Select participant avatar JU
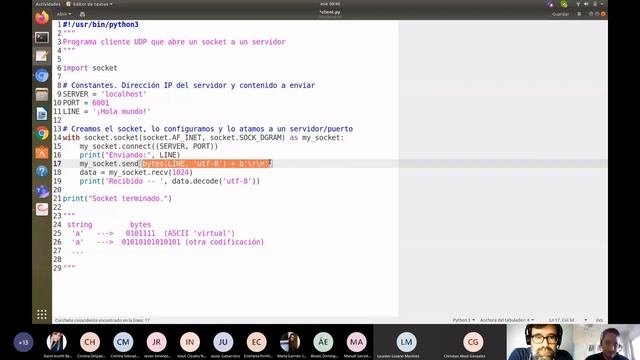The image size is (640, 360). click(x=223, y=342)
